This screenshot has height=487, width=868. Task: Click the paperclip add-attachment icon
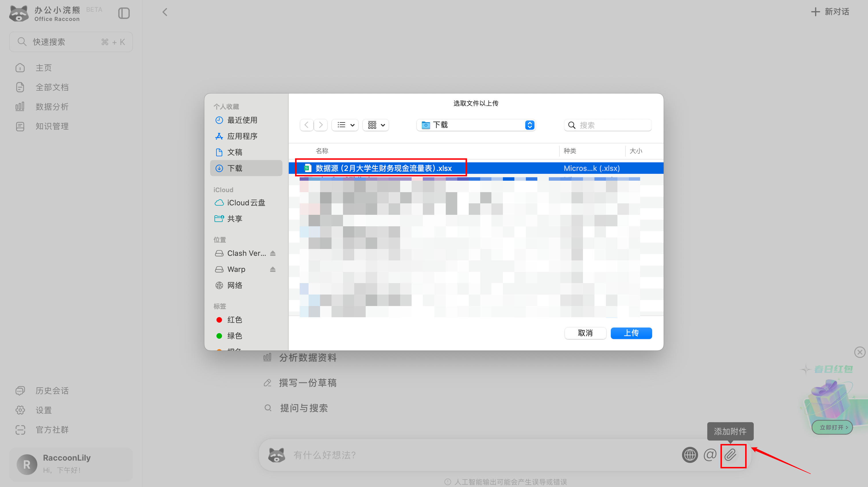coord(731,455)
